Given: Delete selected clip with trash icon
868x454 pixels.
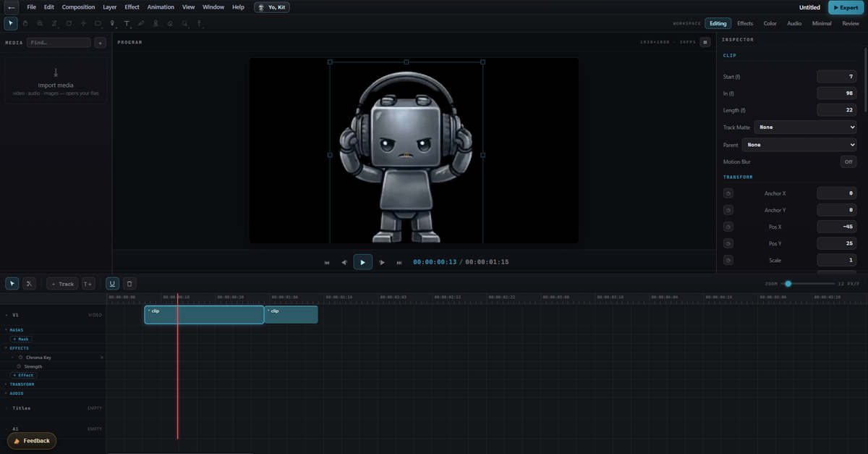Looking at the screenshot, I should (x=129, y=284).
